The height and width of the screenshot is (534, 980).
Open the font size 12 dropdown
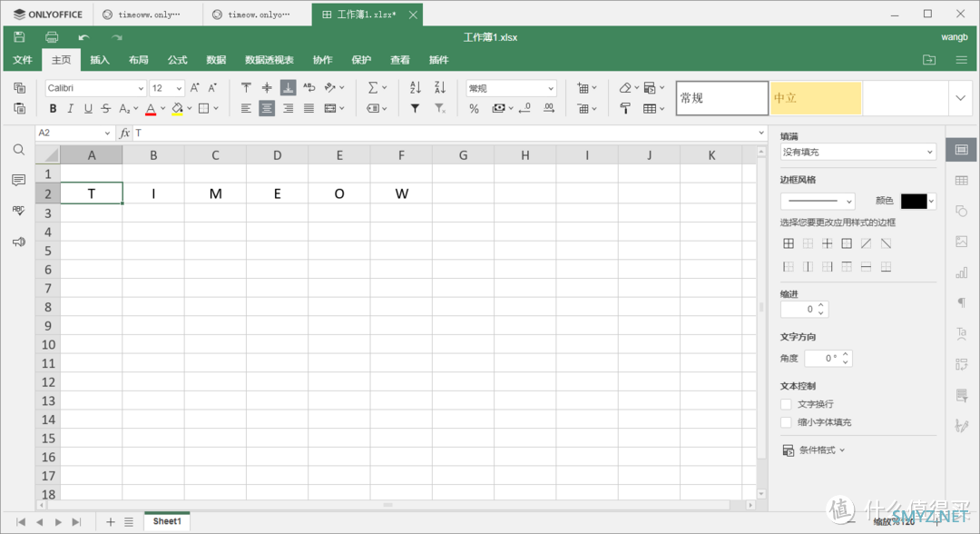pyautogui.click(x=179, y=89)
